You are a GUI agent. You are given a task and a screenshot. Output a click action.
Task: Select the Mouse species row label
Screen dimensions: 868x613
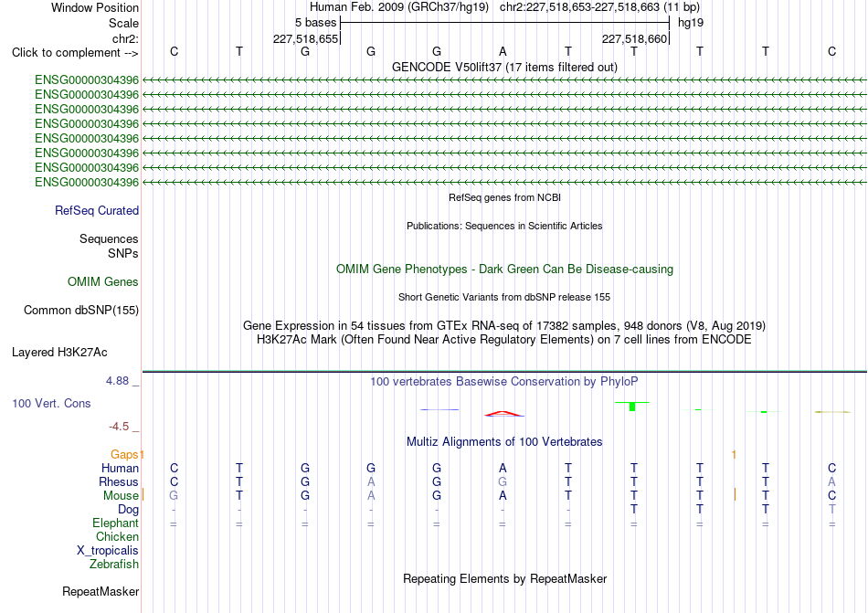(121, 496)
